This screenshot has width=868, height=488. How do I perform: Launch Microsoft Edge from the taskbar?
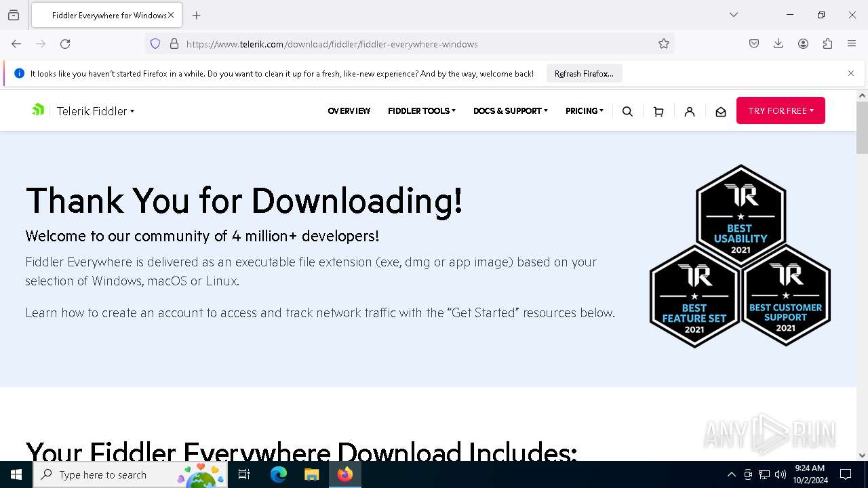click(278, 474)
